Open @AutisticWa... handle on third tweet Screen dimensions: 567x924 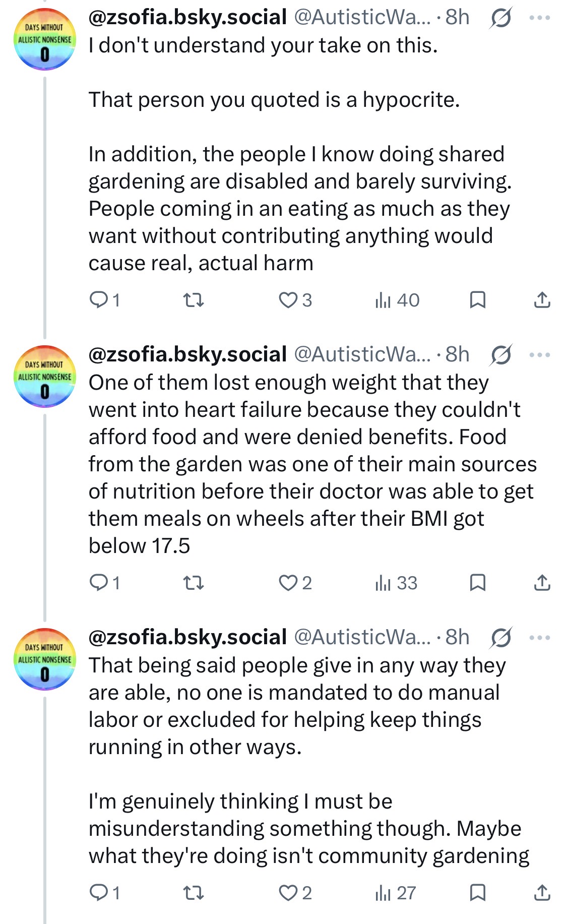tap(362, 638)
